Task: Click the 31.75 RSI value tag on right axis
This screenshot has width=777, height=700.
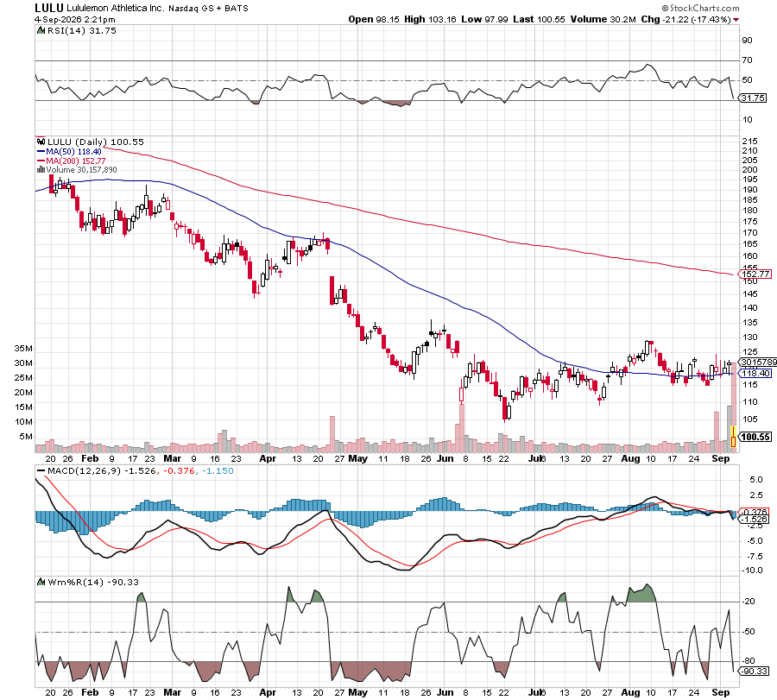Action: click(x=753, y=98)
